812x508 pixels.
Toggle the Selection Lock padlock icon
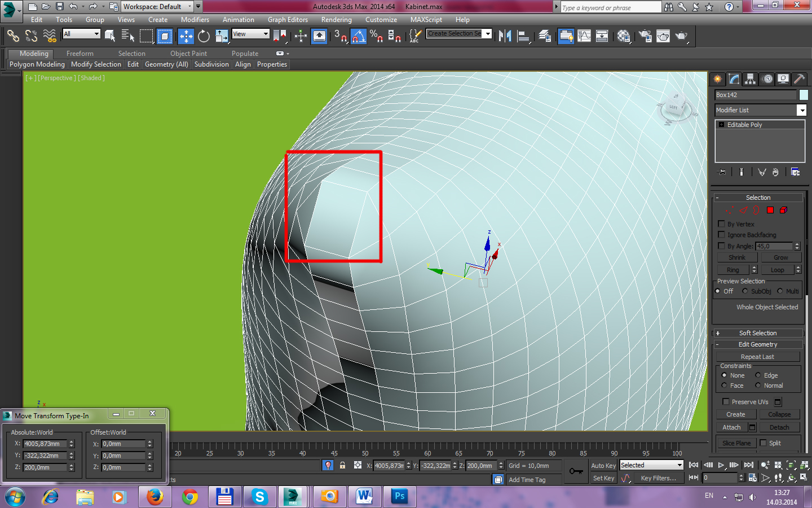coord(342,465)
